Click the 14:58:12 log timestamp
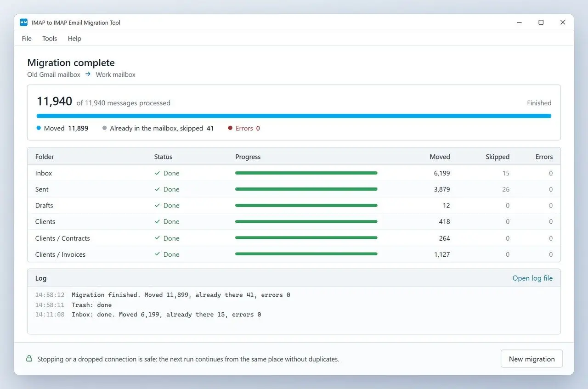 (x=50, y=295)
